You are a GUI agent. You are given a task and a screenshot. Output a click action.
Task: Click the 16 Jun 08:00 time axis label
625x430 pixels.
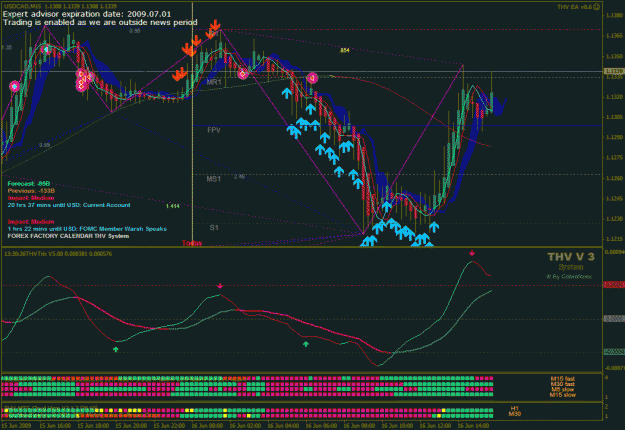(359, 426)
